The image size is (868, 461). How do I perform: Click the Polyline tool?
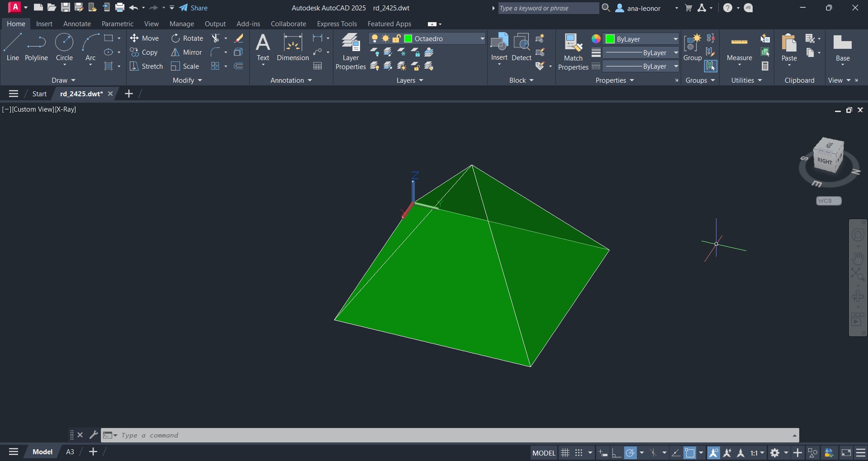pyautogui.click(x=36, y=47)
